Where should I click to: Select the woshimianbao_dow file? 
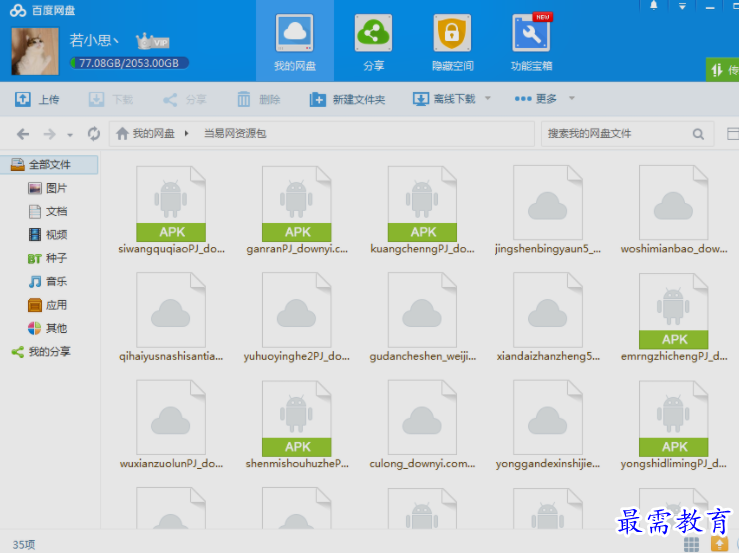[673, 210]
